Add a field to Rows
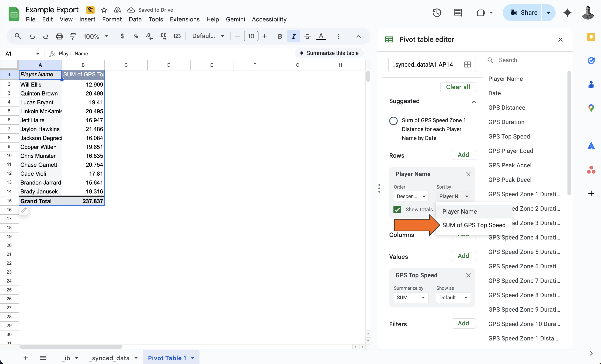Image resolution: width=601 pixels, height=364 pixels. (x=463, y=155)
